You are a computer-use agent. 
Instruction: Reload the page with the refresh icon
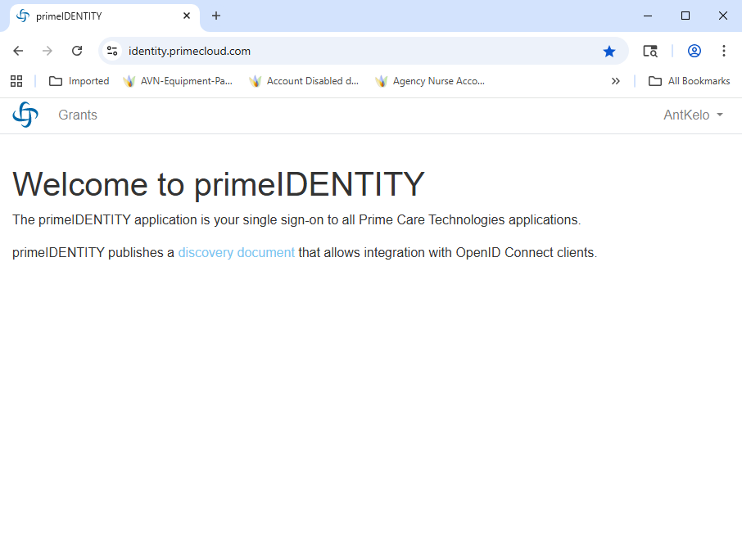coord(77,51)
